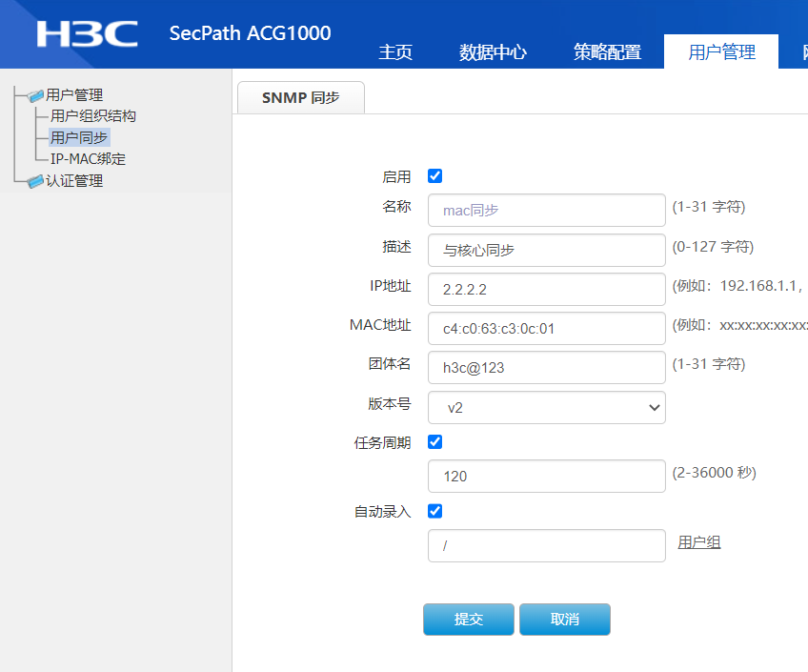The height and width of the screenshot is (672, 808).
Task: Expand the 认证管理 tree node
Action: [x=73, y=181]
